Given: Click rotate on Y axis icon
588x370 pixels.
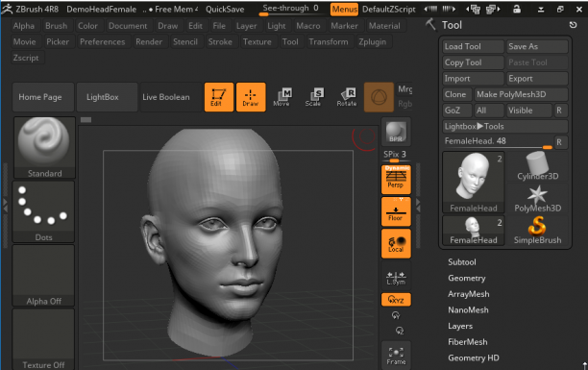Looking at the screenshot, I should point(396,315).
